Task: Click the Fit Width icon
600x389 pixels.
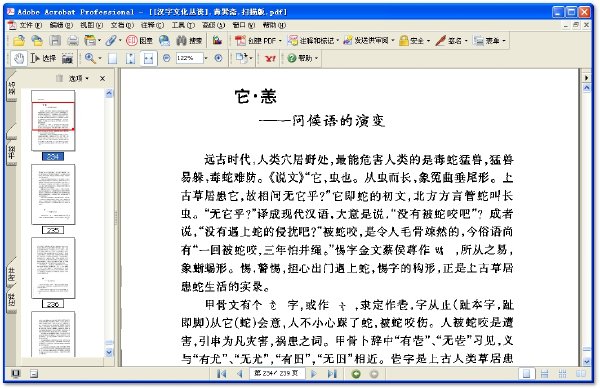Action: pyautogui.click(x=148, y=58)
